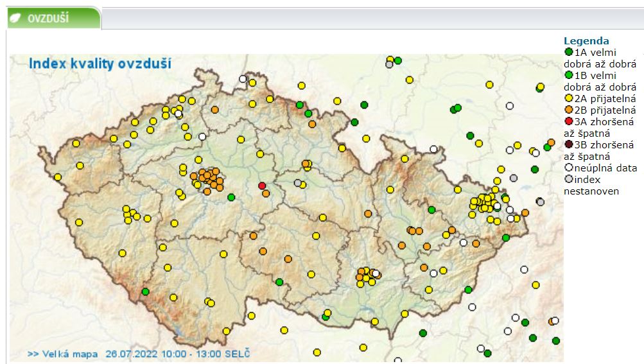This screenshot has width=644, height=364.
Task: Click legend dot for 1A velmi dobrá
Action: pos(569,52)
